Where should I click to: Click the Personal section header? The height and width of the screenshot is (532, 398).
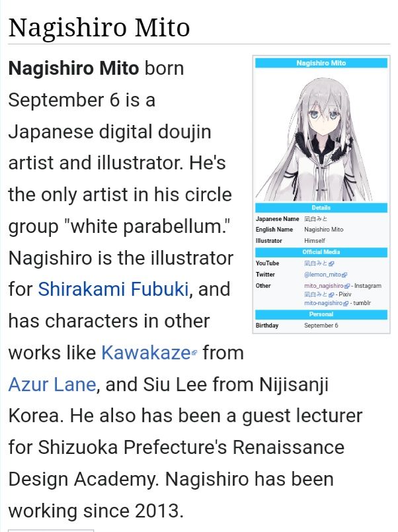[x=321, y=314]
